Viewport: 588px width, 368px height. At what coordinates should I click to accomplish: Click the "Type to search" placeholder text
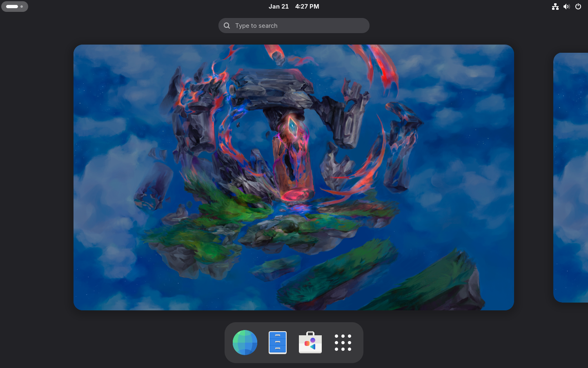point(256,26)
